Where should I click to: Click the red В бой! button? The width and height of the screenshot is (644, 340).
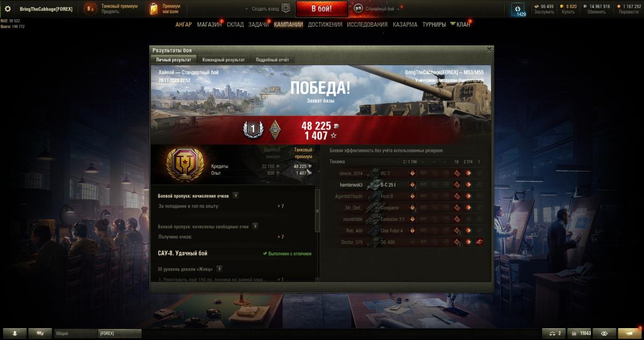pos(321,9)
